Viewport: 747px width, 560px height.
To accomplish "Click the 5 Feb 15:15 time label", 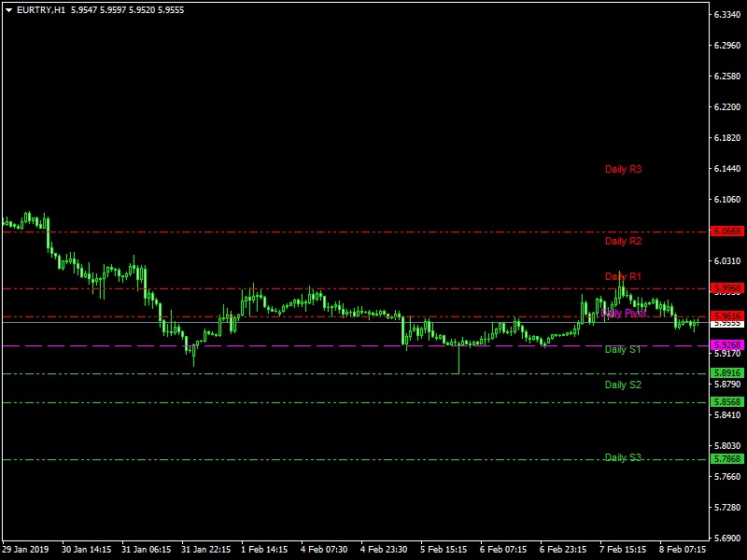I will (x=444, y=550).
